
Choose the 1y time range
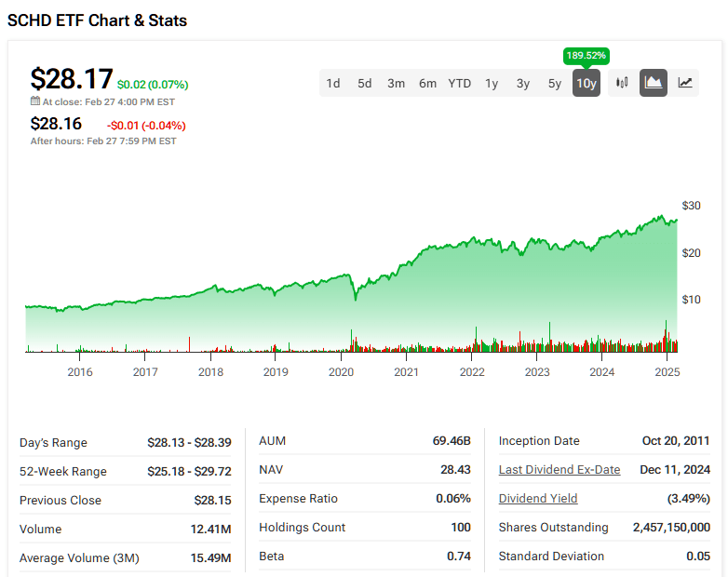(492, 83)
